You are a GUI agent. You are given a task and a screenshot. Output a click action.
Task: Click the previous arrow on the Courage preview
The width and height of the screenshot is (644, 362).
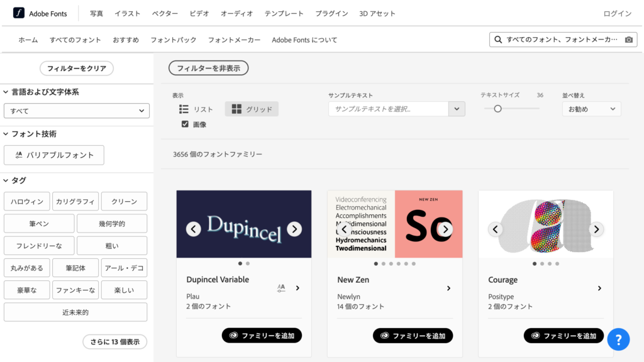pos(496,229)
